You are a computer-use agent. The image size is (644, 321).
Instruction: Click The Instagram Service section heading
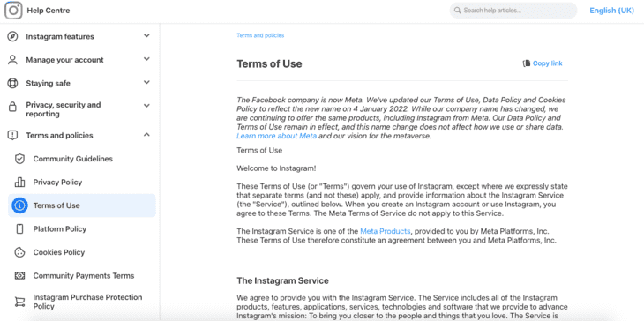(x=282, y=281)
